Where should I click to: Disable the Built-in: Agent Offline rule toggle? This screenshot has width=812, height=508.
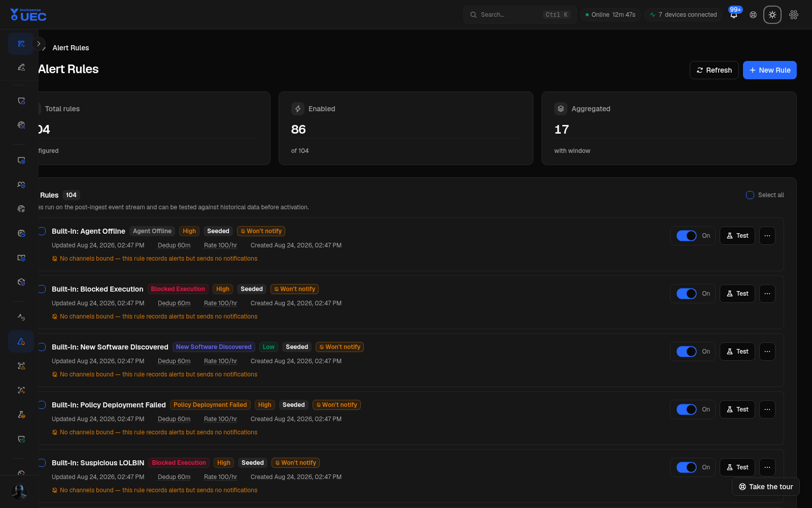pos(687,236)
